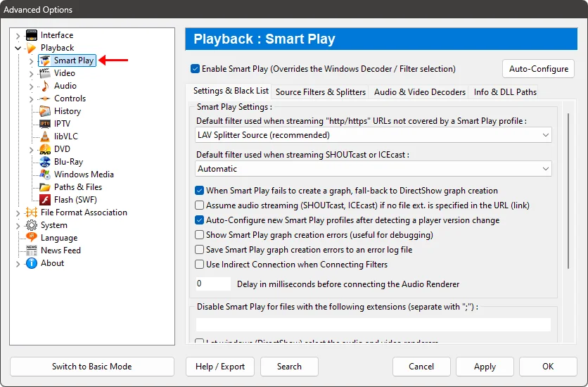Image resolution: width=588 pixels, height=387 pixels.
Task: Click the disabled extensions text field
Action: click(373, 325)
